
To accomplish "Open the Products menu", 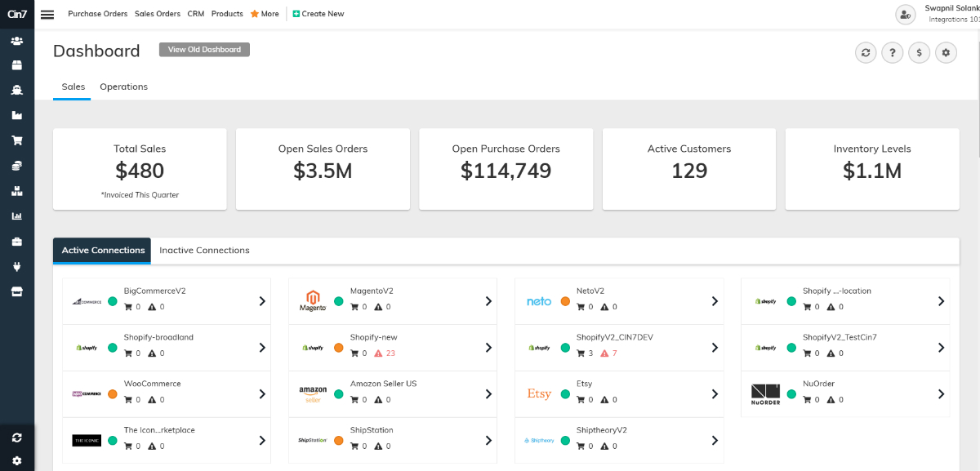I will click(x=226, y=13).
